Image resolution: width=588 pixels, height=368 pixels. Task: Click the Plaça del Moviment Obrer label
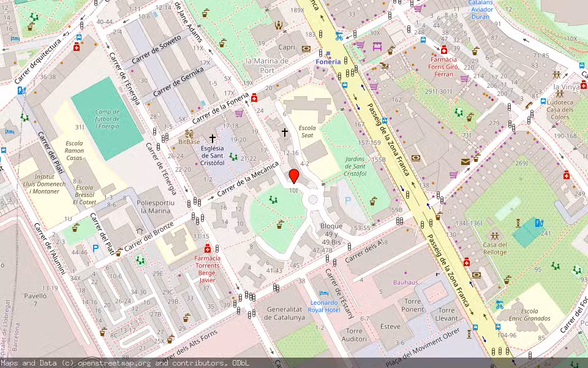(x=423, y=347)
